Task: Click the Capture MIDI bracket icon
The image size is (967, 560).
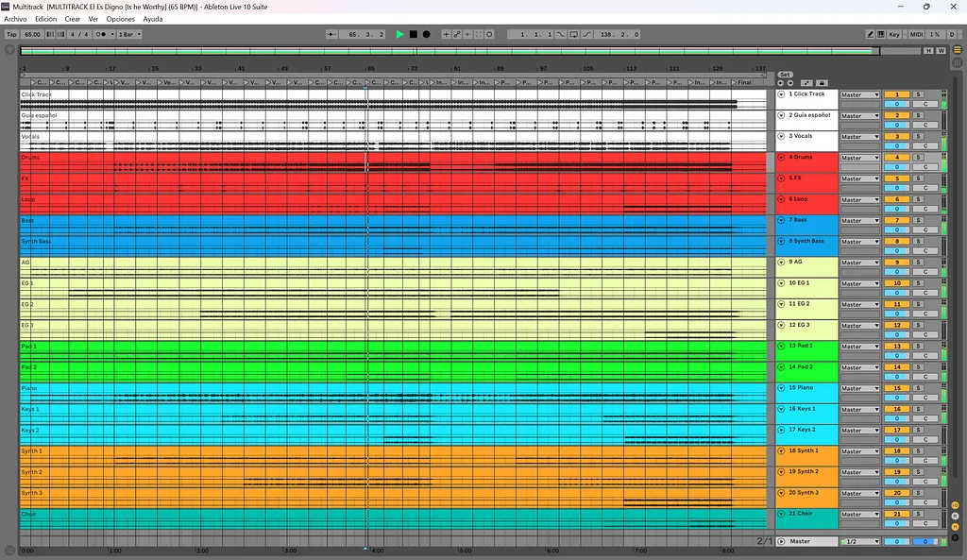Action: click(x=479, y=35)
